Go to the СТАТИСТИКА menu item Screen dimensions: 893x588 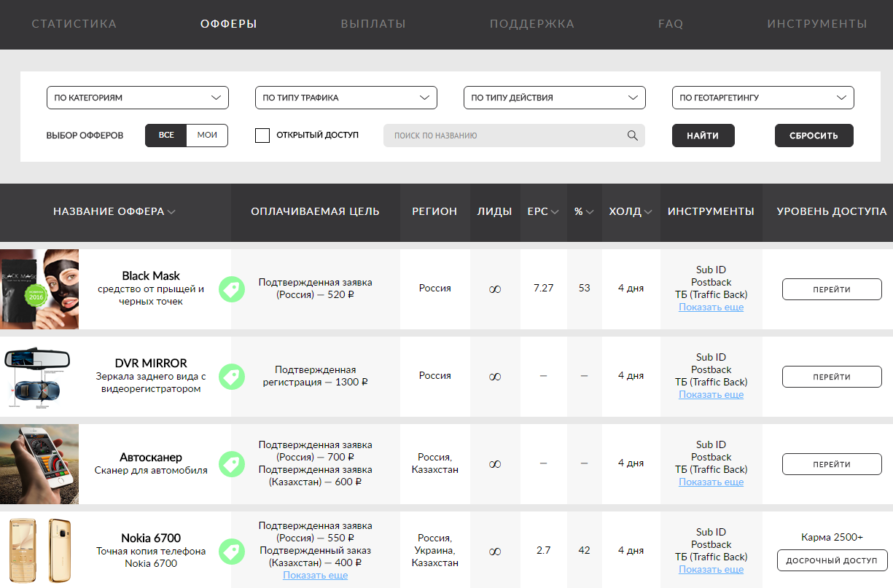(74, 24)
